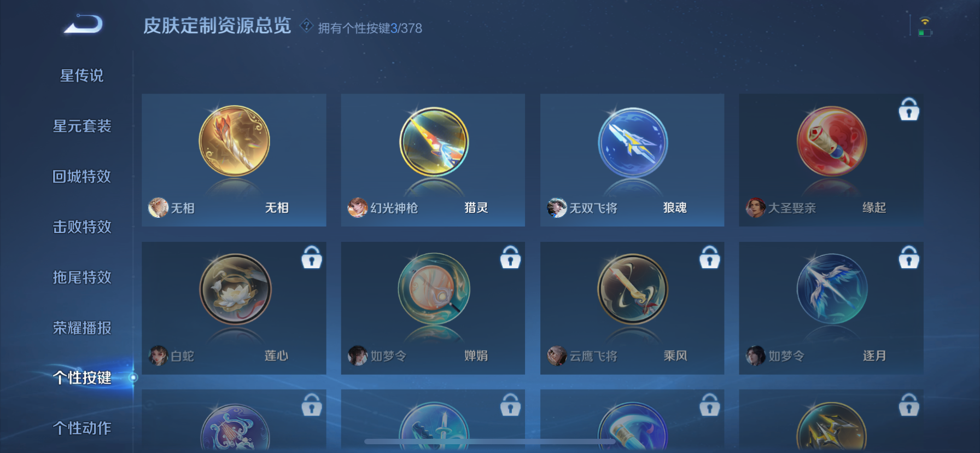Image resolution: width=980 pixels, height=453 pixels.
Task: Tap the back arrow icon
Action: pos(83,24)
